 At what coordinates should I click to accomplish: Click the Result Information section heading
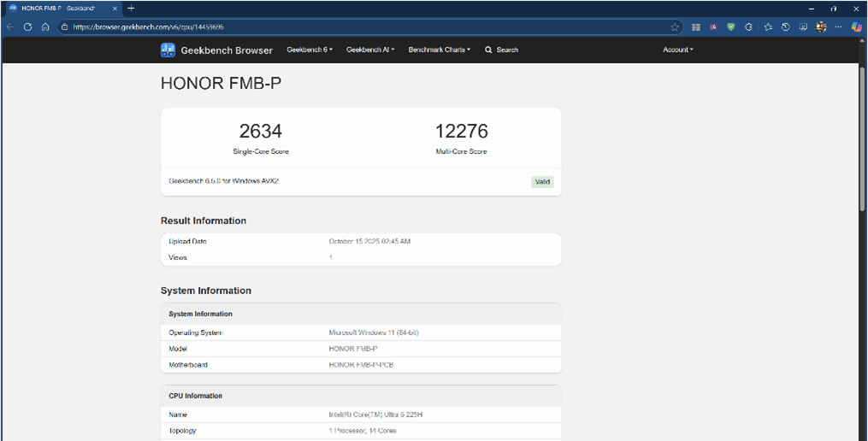pyautogui.click(x=204, y=220)
